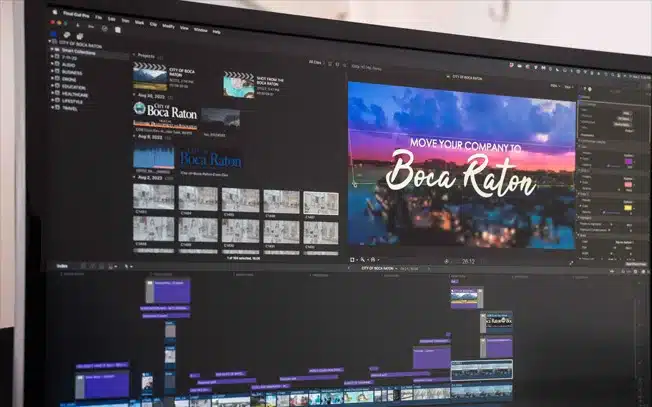Image resolution: width=652 pixels, height=407 pixels.
Task: Open the Keyword Editor key icon
Action: pyautogui.click(x=91, y=27)
